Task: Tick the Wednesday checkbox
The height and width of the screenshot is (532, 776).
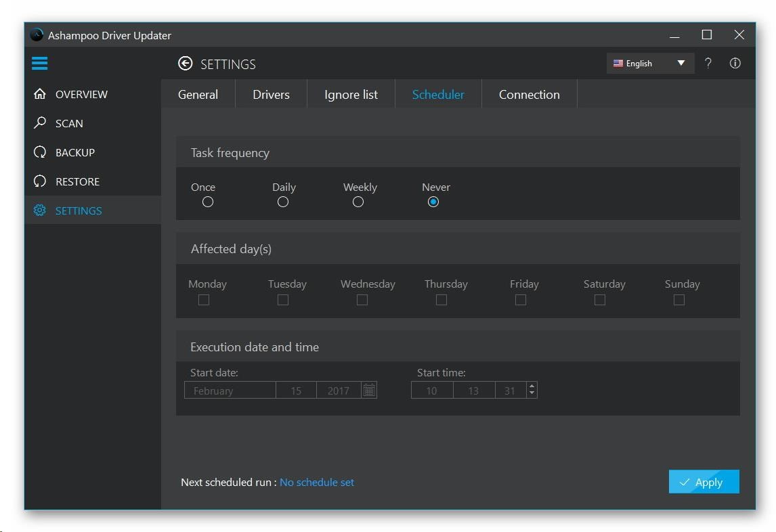Action: pos(362,300)
